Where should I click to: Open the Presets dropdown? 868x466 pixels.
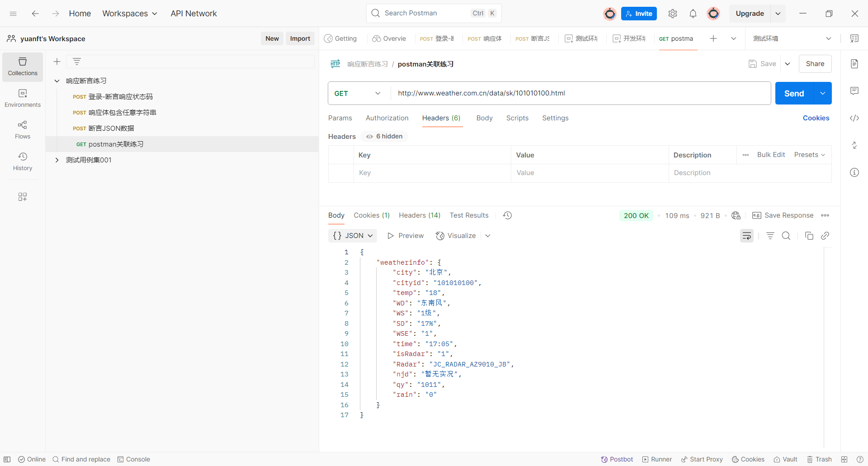810,155
